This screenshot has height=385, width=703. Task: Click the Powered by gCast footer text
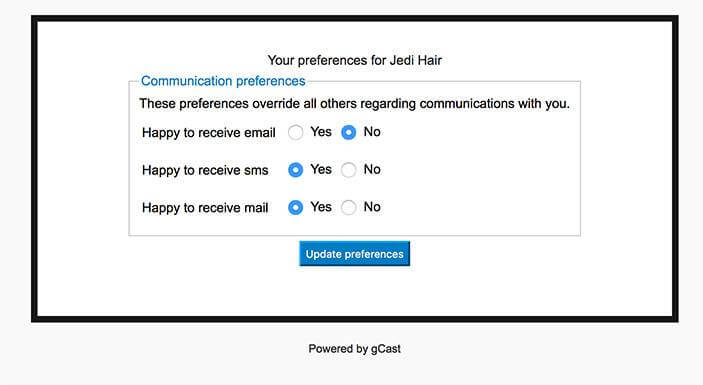[355, 349]
